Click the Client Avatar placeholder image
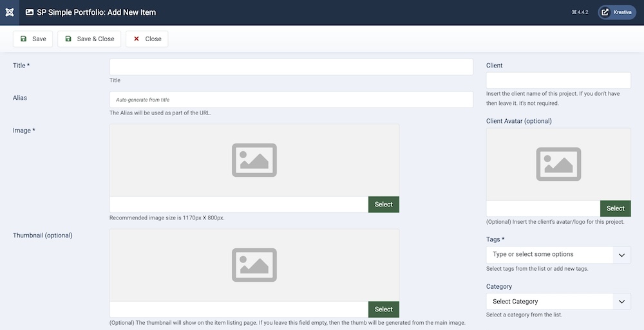The height and width of the screenshot is (330, 644). click(x=558, y=164)
